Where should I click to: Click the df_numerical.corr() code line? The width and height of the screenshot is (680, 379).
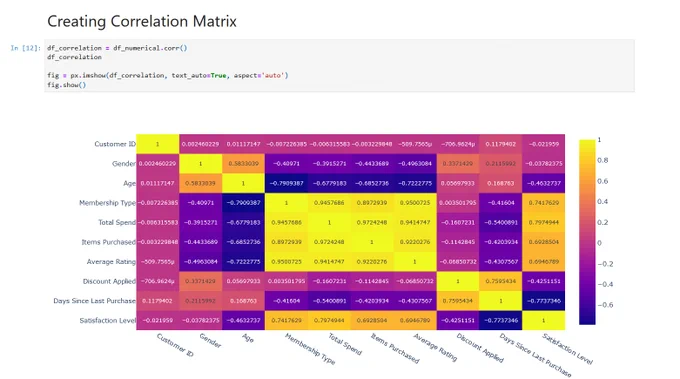(x=117, y=48)
